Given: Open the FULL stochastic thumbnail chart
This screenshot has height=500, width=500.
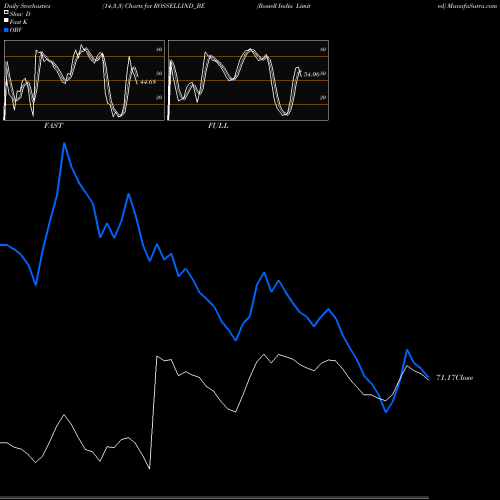Looking at the screenshot, I should tap(248, 80).
